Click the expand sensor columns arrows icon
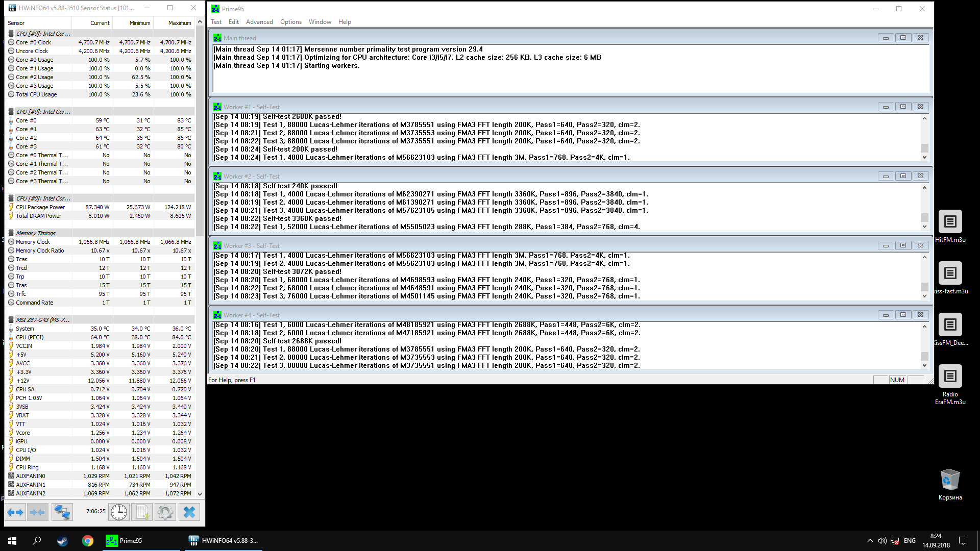 (15, 512)
